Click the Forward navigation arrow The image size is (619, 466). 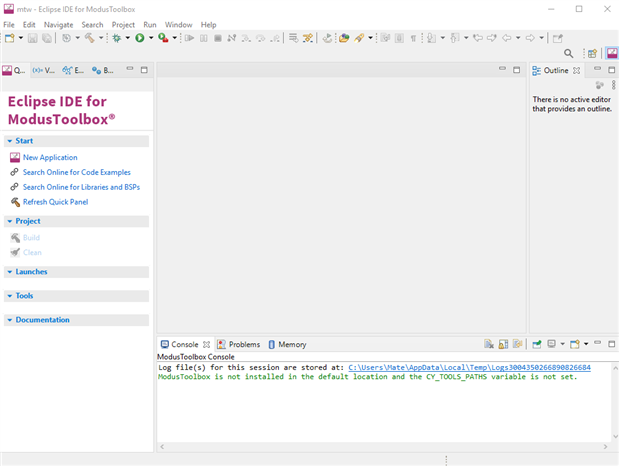[530, 38]
